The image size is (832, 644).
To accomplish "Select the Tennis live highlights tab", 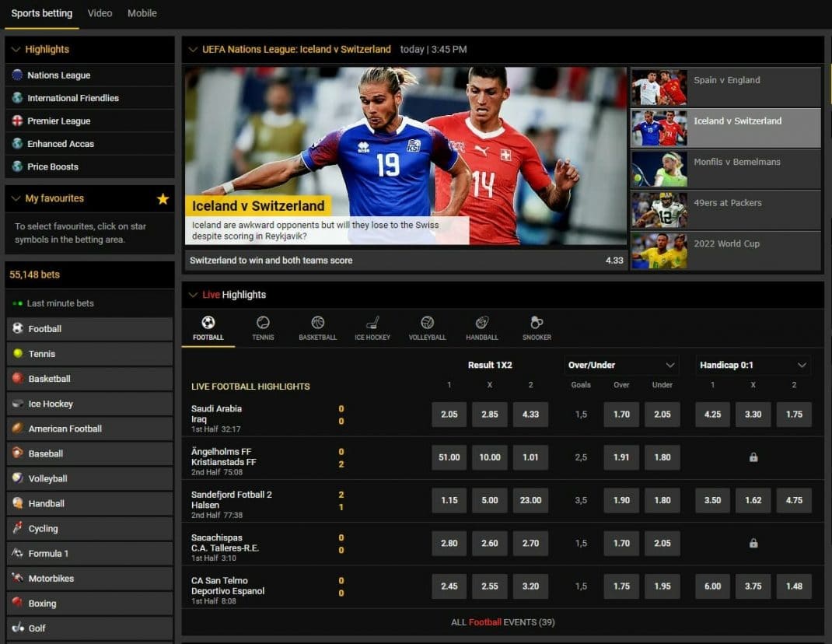I will click(x=263, y=328).
